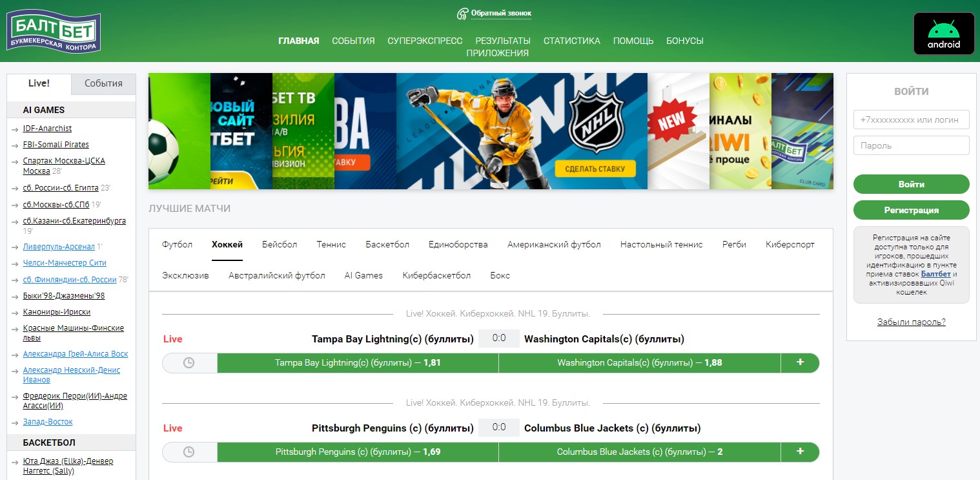This screenshot has width=980, height=480.
Task: Open Канониры-Ириски match
Action: [57, 312]
